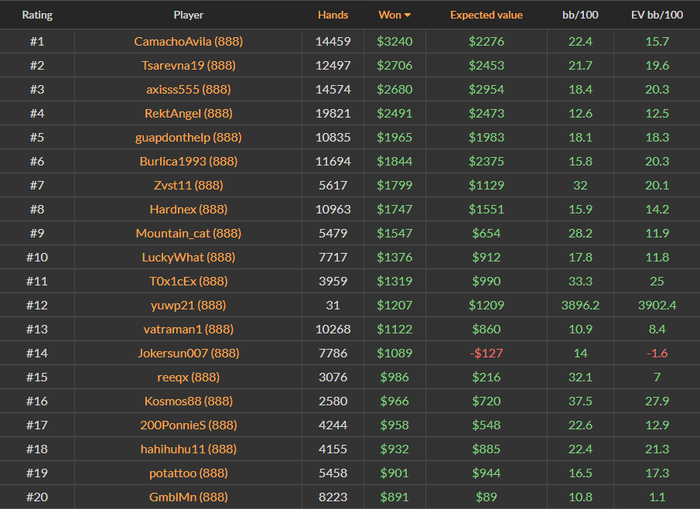Select potattoo (888) player link
This screenshot has width=700, height=509.
click(188, 473)
